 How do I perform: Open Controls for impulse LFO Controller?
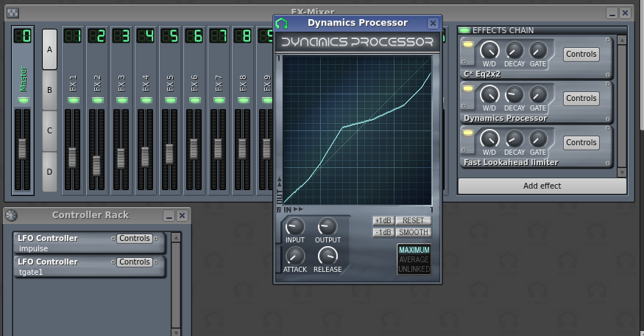(x=135, y=239)
